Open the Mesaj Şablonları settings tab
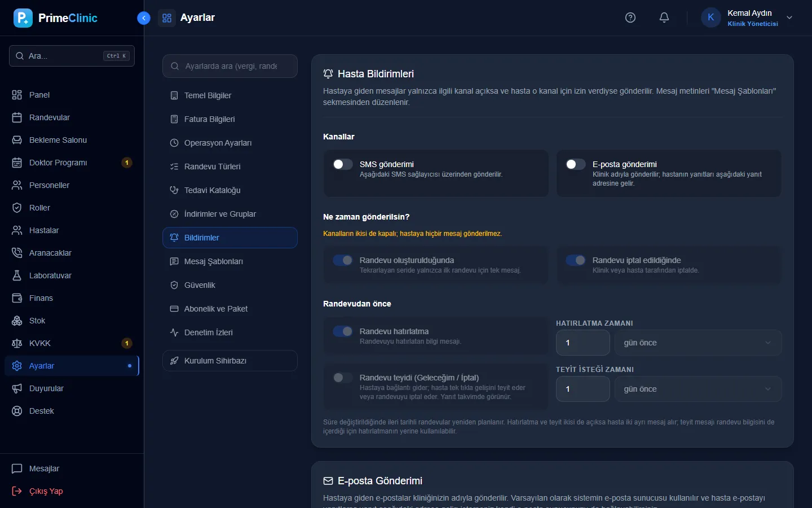Viewport: 812px width, 508px height. point(230,261)
